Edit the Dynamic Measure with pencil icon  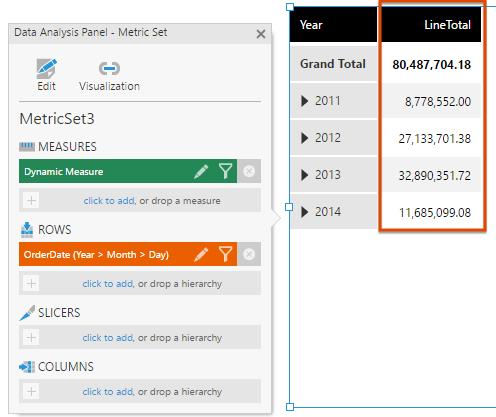[201, 171]
